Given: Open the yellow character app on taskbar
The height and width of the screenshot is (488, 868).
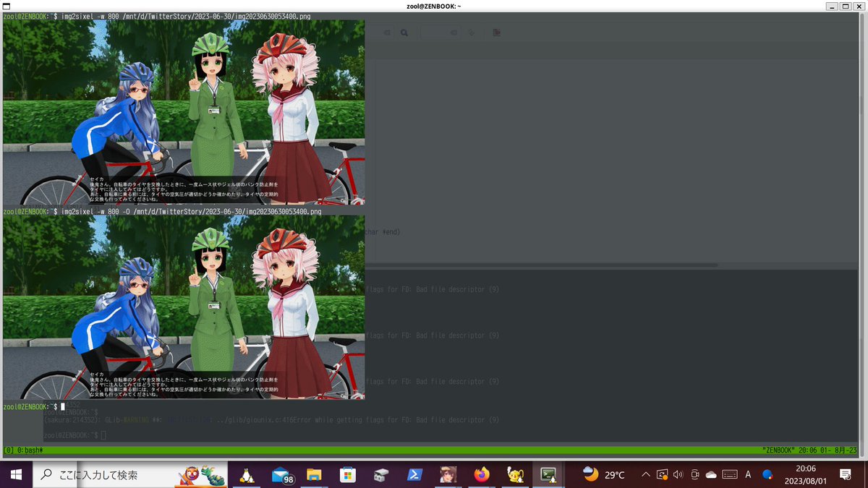Looking at the screenshot, I should [515, 475].
